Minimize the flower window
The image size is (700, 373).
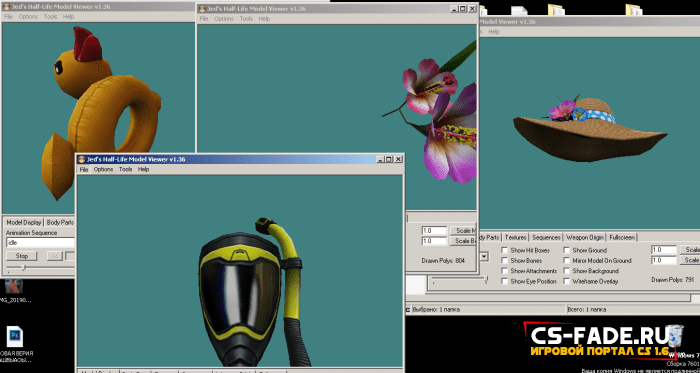click(x=455, y=9)
